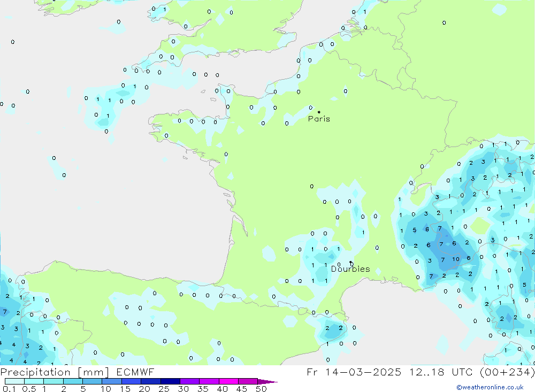Pick the 15–20 mm legend swatch

[x=132, y=381]
